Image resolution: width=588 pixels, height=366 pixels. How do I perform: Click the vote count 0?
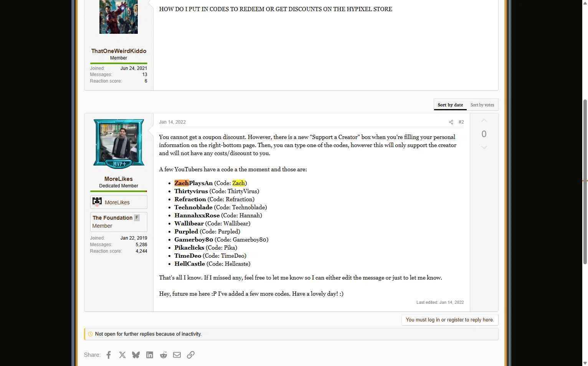(x=484, y=134)
